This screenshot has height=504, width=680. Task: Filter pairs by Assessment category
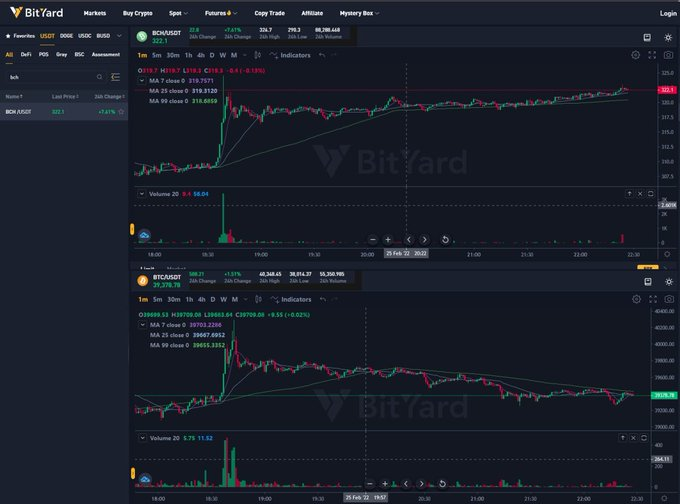click(x=106, y=55)
